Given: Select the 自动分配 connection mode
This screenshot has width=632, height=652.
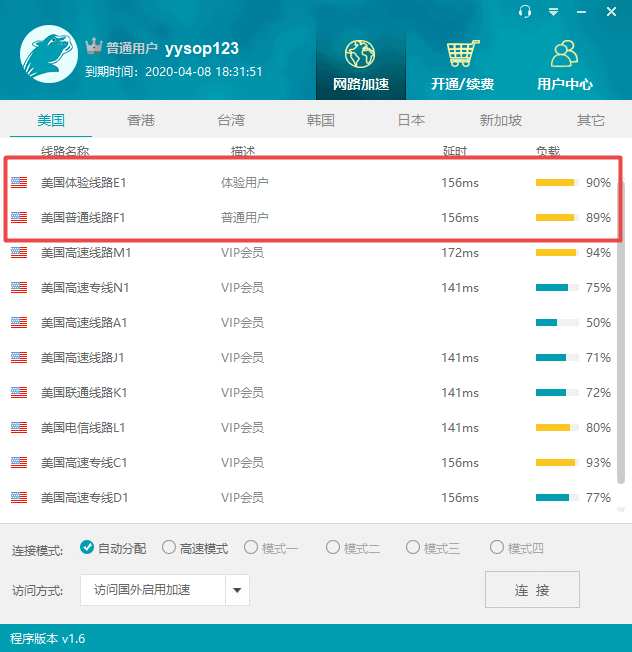Looking at the screenshot, I should point(87,548).
